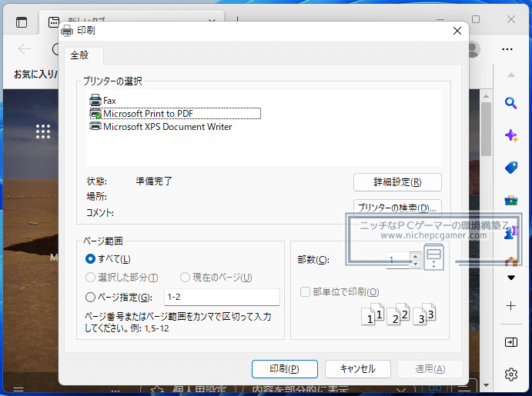Screen dimensions: 532x396
Task: Toggle the 部単位で印刷(O) checkbox
Action: 306,292
